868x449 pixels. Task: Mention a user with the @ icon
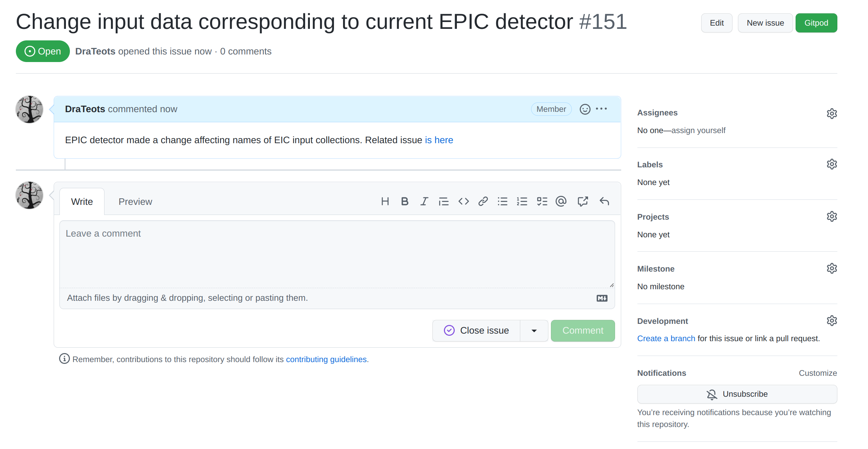coord(561,201)
